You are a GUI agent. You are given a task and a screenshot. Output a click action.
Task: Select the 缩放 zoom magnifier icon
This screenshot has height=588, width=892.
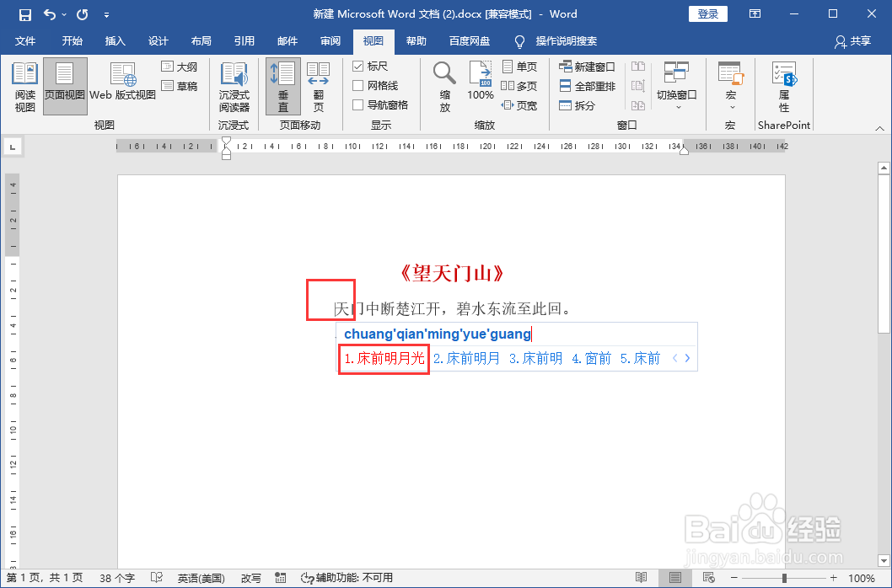click(x=443, y=85)
